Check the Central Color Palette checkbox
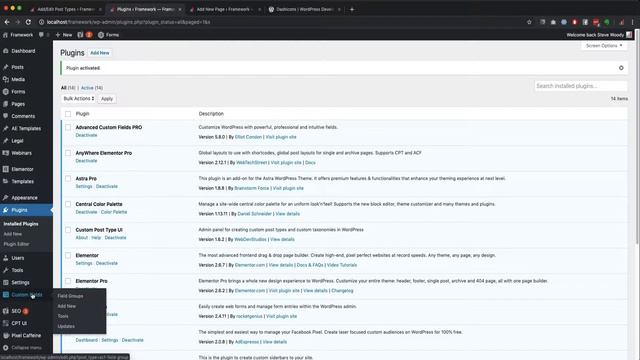 click(68, 204)
